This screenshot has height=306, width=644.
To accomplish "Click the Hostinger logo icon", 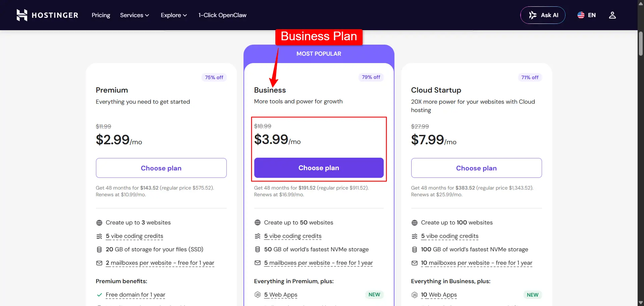I will (22, 15).
